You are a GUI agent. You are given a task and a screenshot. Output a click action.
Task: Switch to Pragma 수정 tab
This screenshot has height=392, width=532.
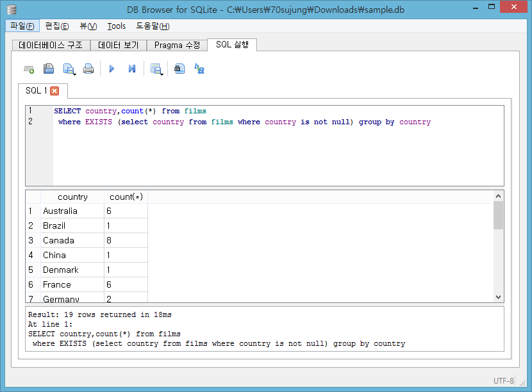click(x=177, y=45)
